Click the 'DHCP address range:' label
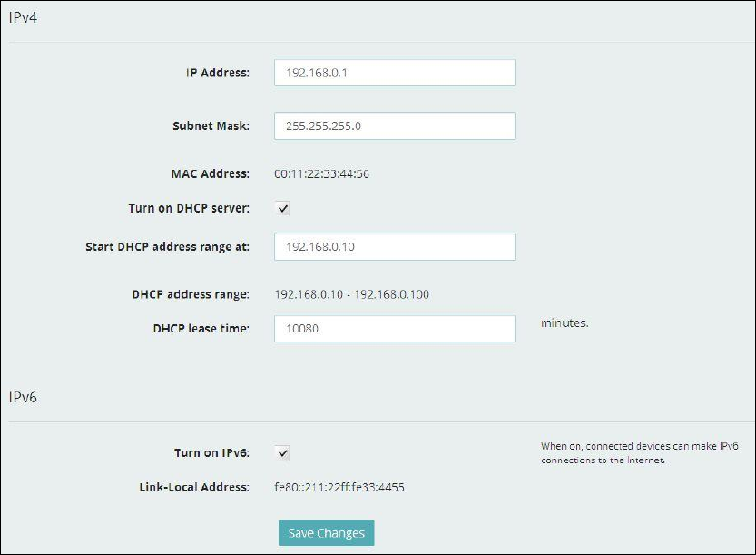The image size is (756, 555). click(191, 294)
